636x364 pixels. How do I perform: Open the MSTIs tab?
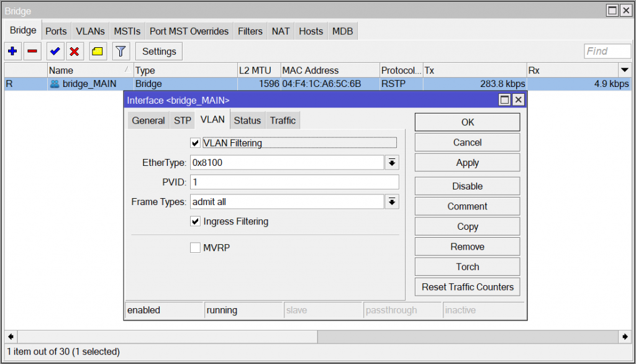click(127, 31)
